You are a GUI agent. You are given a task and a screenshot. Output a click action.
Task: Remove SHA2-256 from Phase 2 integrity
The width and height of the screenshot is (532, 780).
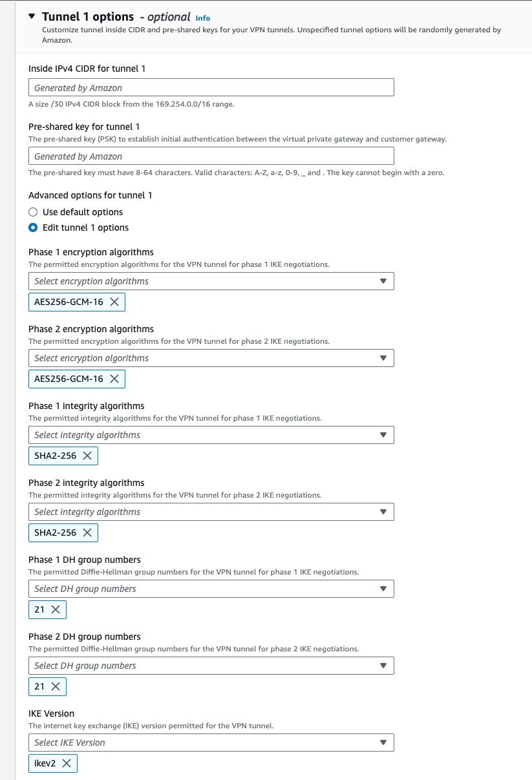[x=87, y=532]
